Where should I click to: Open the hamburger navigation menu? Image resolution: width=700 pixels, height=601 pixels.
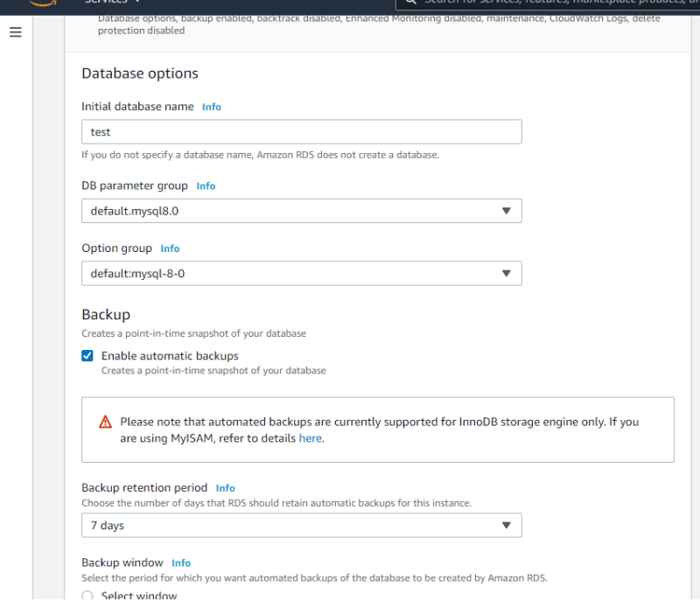pyautogui.click(x=16, y=32)
